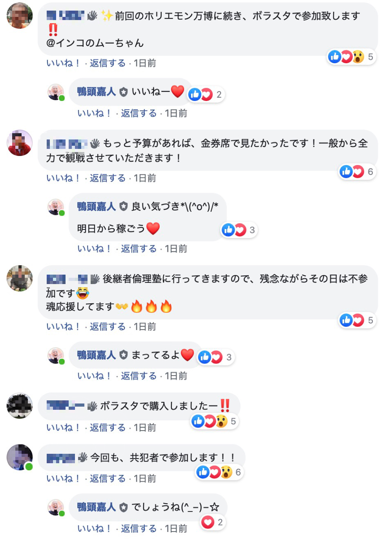View reactions on まってるよ reply

[216, 357]
